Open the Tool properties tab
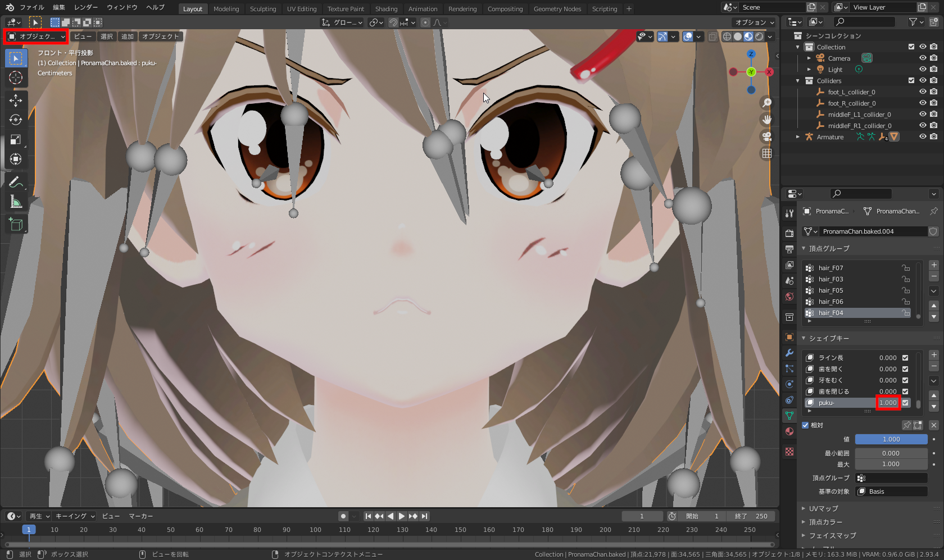Screen dimensions: 944x560 click(x=789, y=213)
